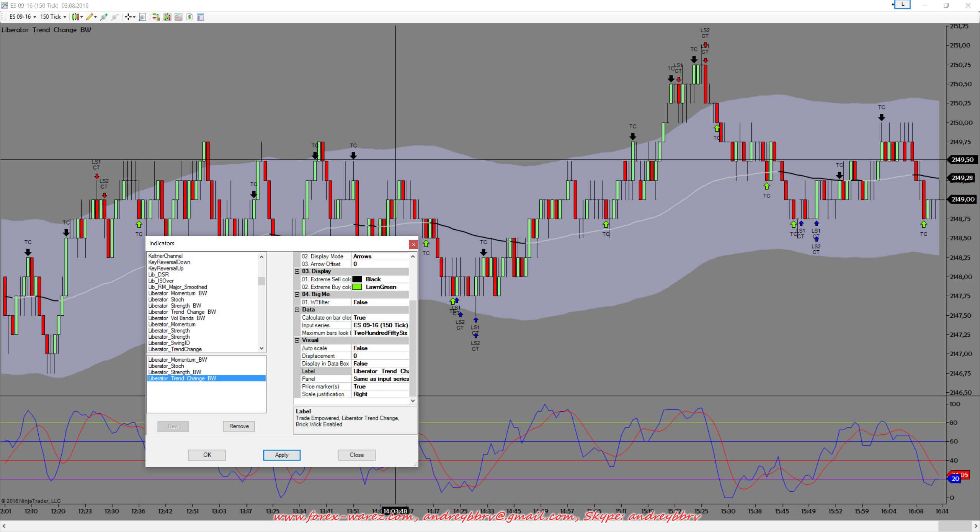Open the ES 09-16 instrument dropdown
The width and height of the screenshot is (980, 532).
(x=23, y=17)
